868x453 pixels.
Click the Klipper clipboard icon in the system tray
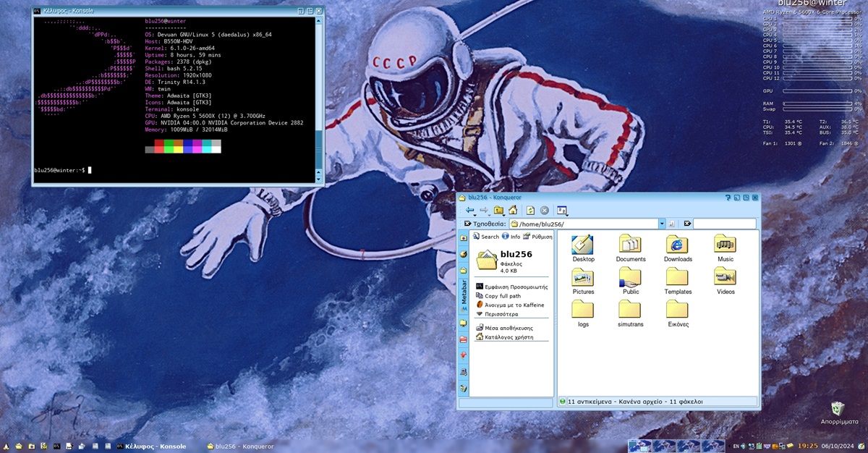click(x=759, y=446)
